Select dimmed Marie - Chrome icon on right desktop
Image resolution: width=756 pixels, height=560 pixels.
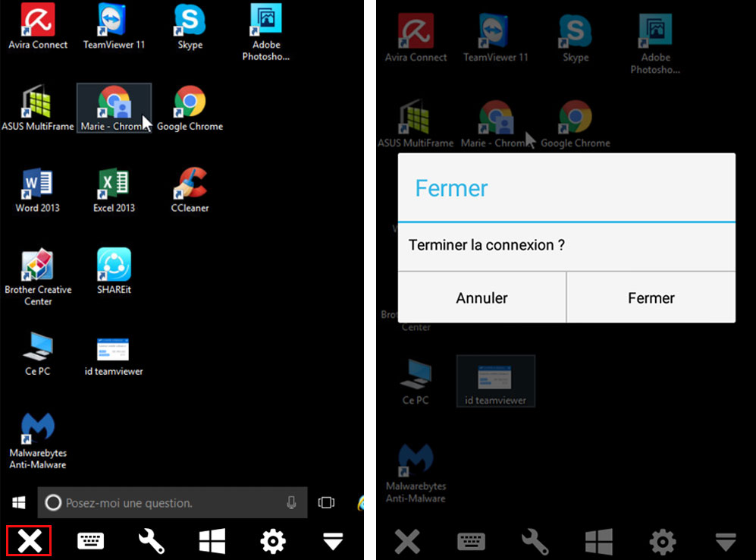496,124
